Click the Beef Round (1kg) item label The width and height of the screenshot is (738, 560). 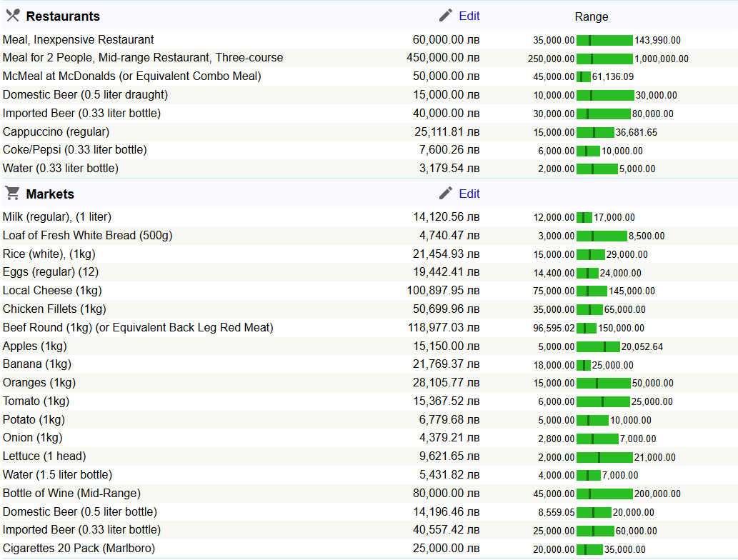pyautogui.click(x=138, y=327)
